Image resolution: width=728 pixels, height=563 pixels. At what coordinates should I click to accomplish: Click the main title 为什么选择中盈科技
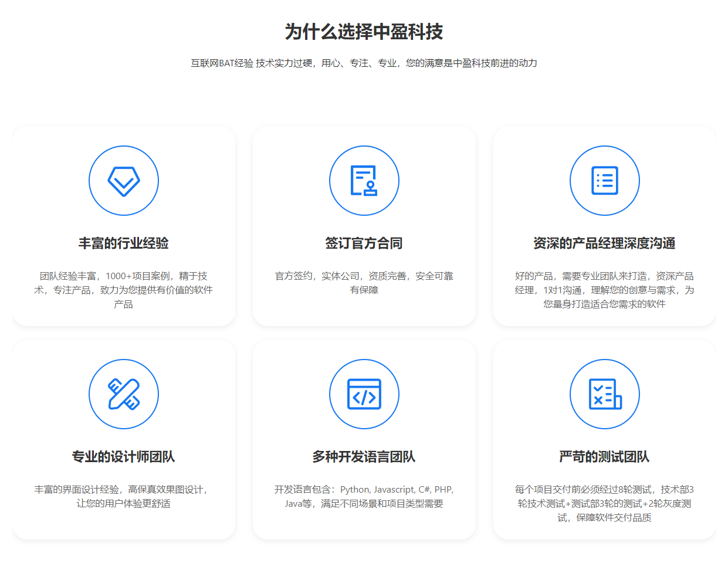[364, 32]
